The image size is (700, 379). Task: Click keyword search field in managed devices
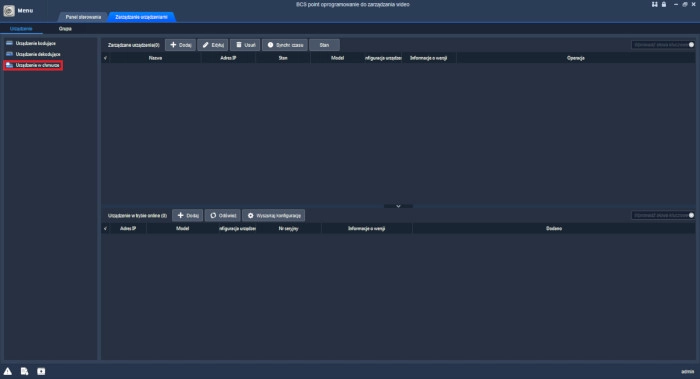pyautogui.click(x=662, y=45)
